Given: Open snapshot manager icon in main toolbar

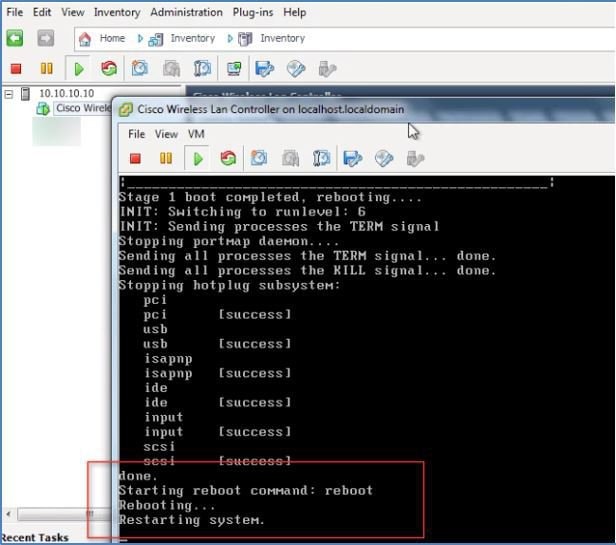Looking at the screenshot, I should tap(203, 69).
